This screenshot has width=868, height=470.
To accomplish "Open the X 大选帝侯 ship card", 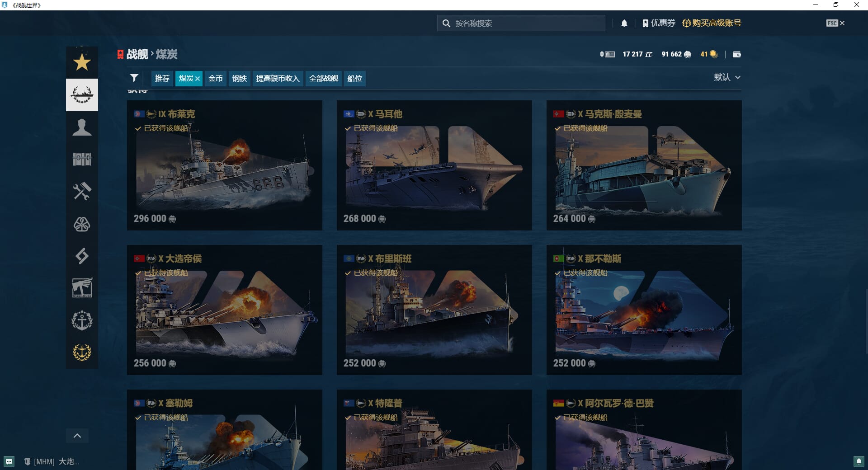I will click(x=224, y=310).
